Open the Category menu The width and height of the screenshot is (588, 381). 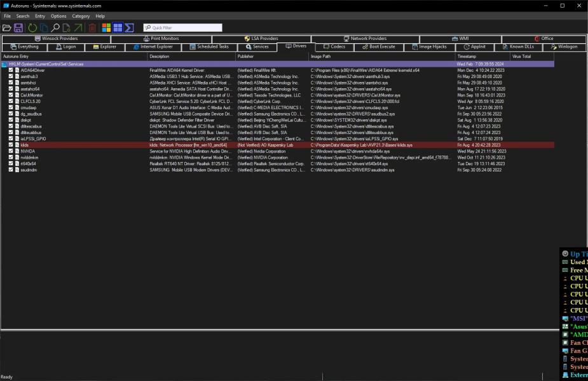81,16
